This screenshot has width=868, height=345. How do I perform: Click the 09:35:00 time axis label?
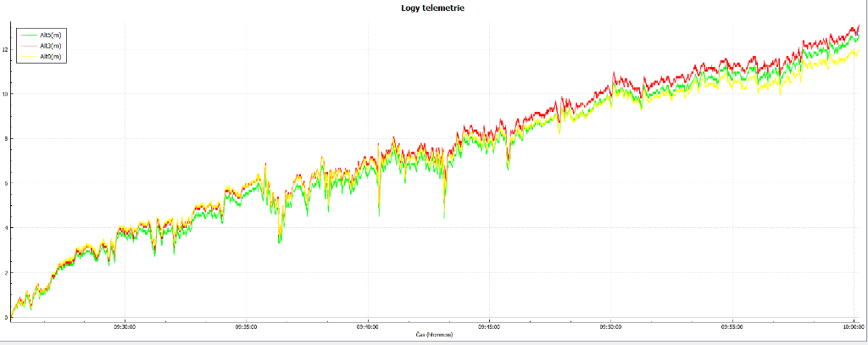(x=246, y=326)
